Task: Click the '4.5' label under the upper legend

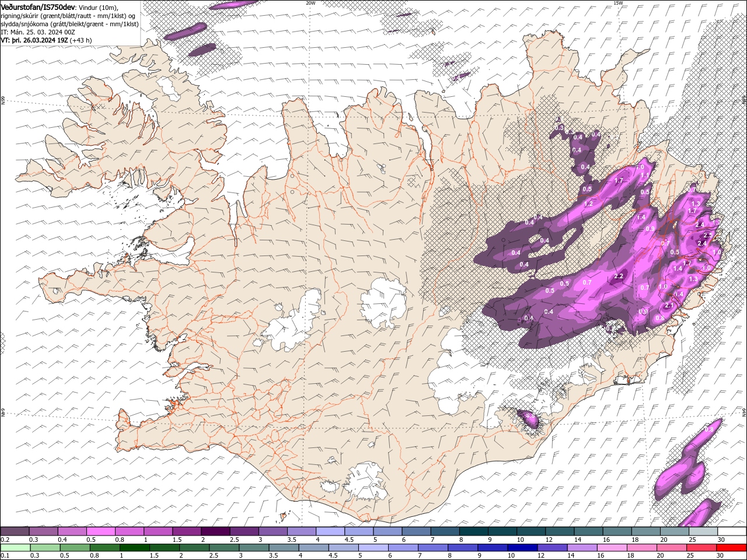Action: [349, 540]
